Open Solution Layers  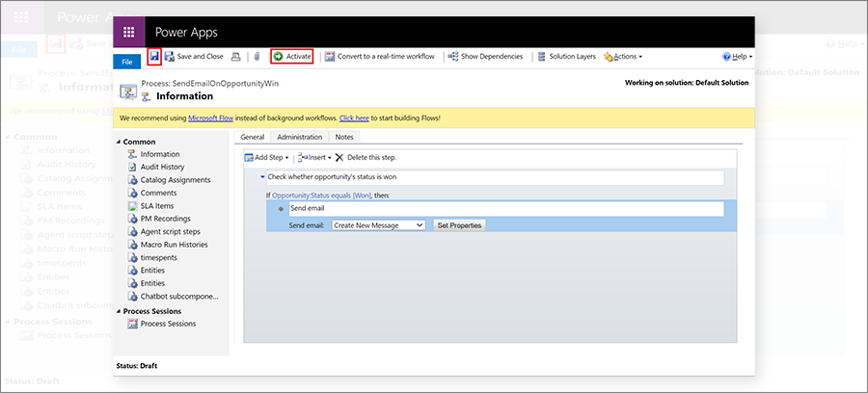[566, 57]
